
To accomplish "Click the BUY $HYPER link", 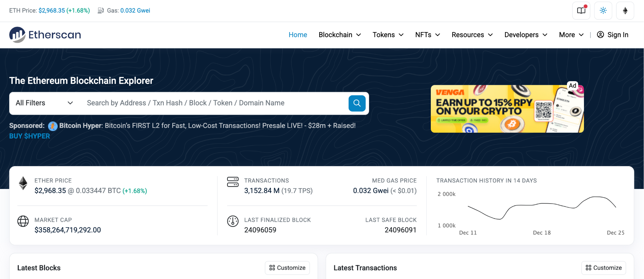I will coord(30,136).
